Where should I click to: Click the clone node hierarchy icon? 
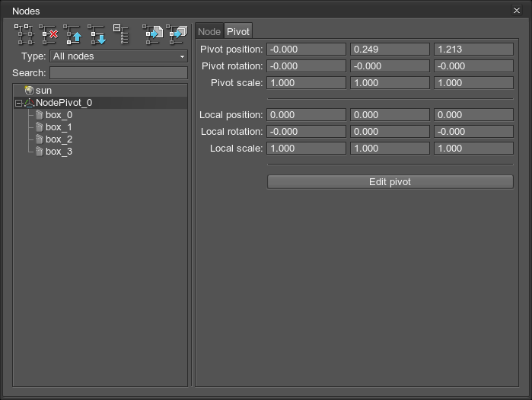pos(24,34)
